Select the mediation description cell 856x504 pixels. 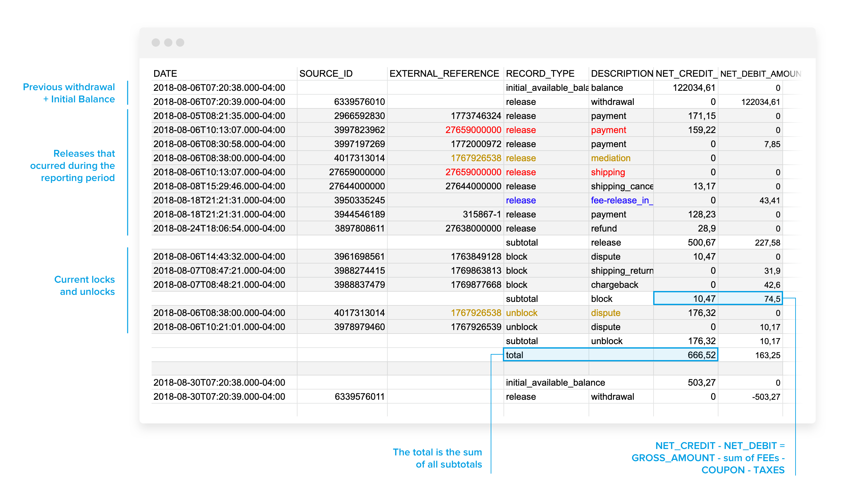(610, 158)
